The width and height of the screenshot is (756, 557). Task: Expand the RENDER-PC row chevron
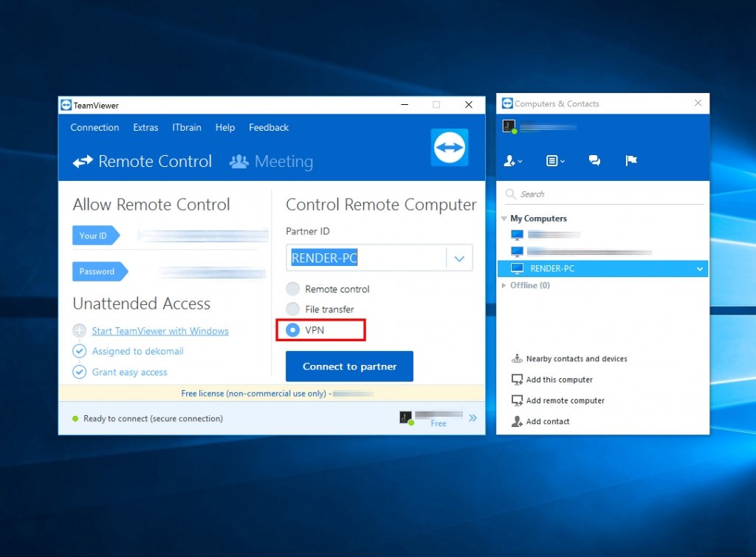click(x=700, y=269)
